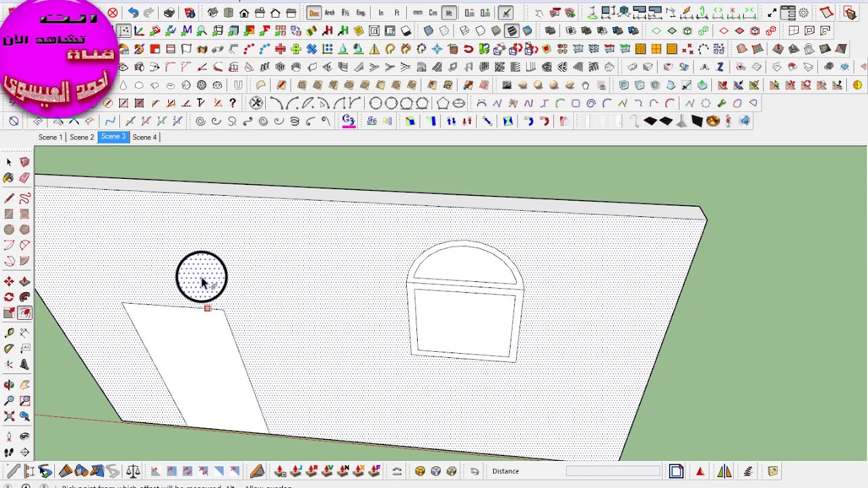Switch to Scene 2 tab
The image size is (868, 488).
[x=82, y=137]
